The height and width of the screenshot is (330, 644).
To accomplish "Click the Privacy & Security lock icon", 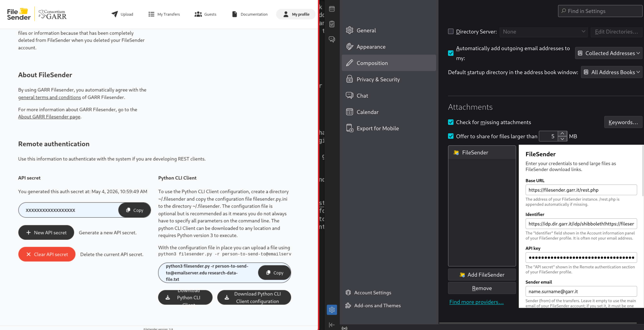I will tap(350, 79).
